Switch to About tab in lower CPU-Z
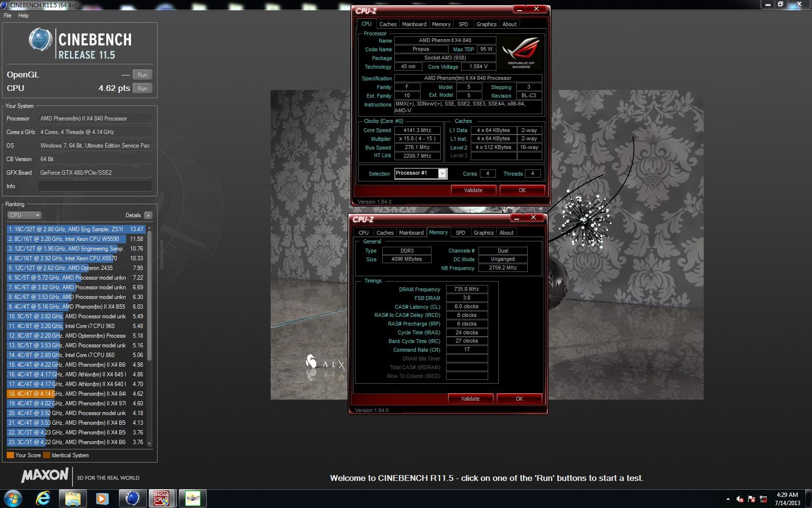 [507, 233]
